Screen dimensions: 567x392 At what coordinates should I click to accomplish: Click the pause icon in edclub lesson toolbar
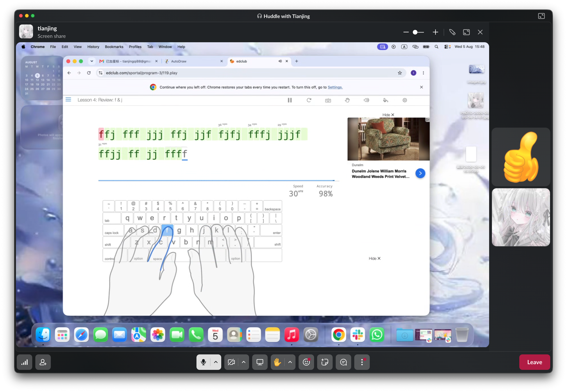click(290, 100)
